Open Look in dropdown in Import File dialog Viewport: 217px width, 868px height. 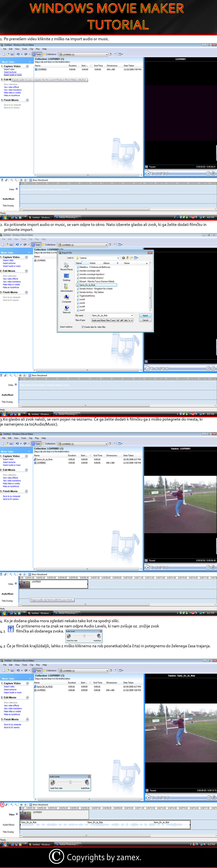coord(97,258)
